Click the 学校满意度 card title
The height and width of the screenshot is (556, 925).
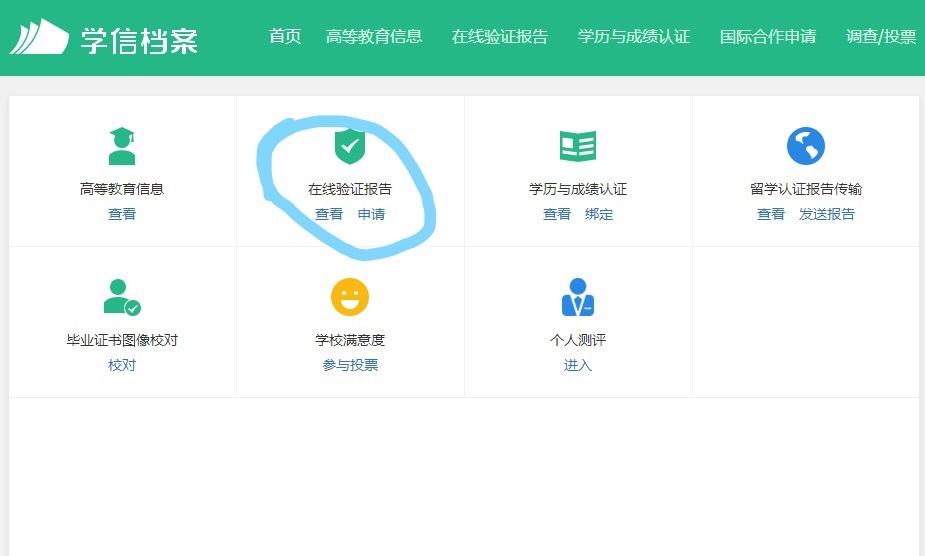pos(350,340)
